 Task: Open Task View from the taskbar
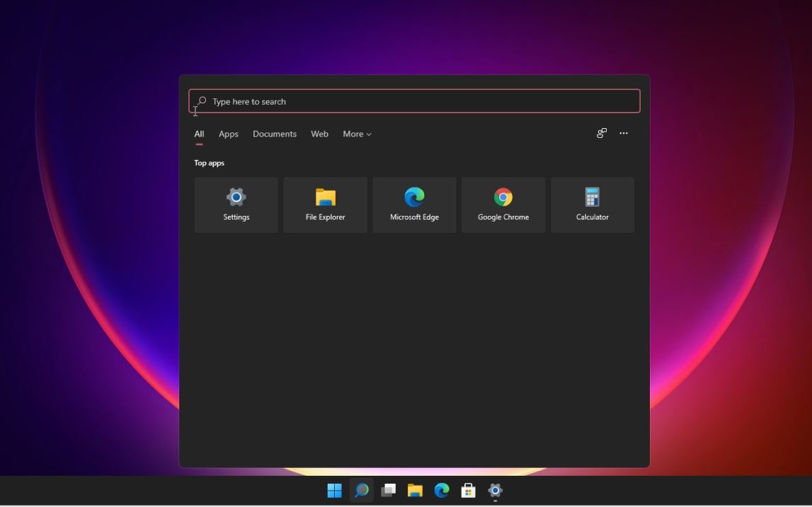[388, 490]
